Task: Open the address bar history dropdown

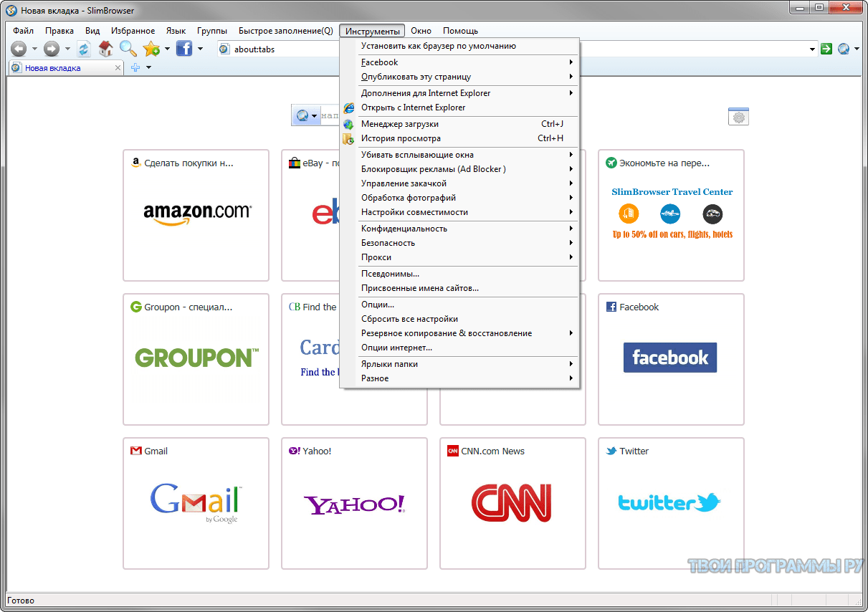Action: tap(813, 49)
